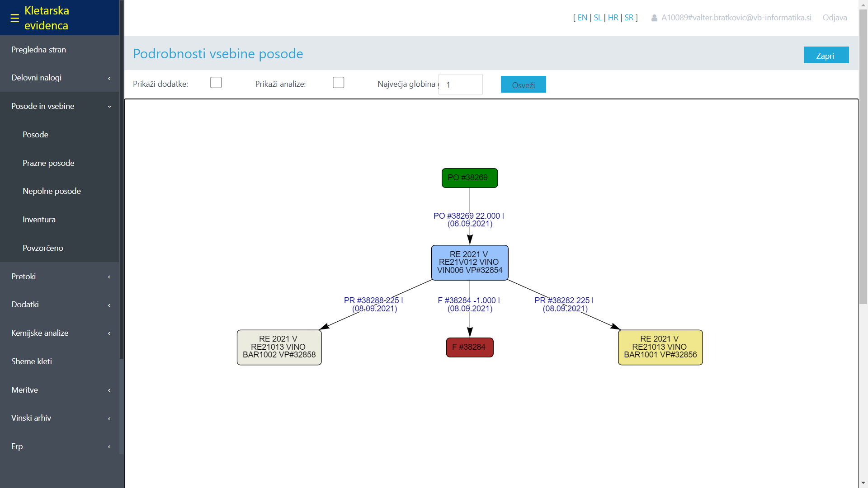
Task: Select the yellow BAR1001 VP#32856 node
Action: coord(660,347)
